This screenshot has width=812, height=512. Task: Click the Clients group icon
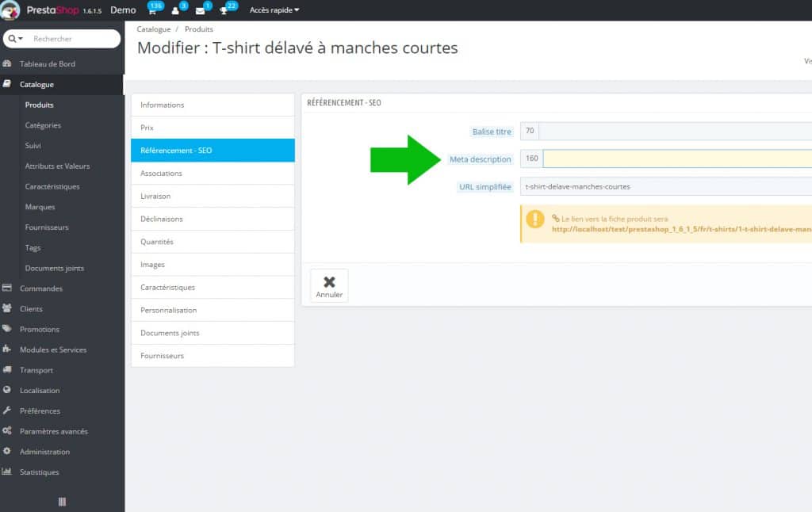click(6, 308)
